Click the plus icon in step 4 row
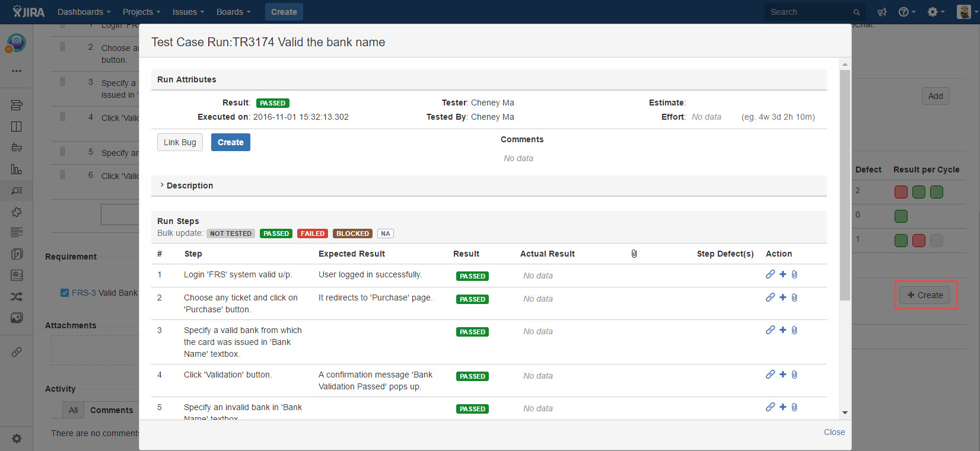 pyautogui.click(x=782, y=375)
